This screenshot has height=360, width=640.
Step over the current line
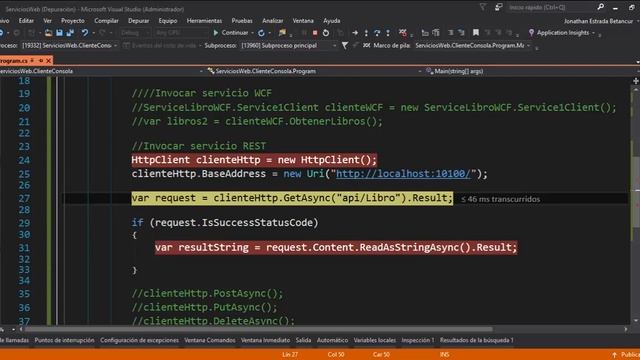377,33
